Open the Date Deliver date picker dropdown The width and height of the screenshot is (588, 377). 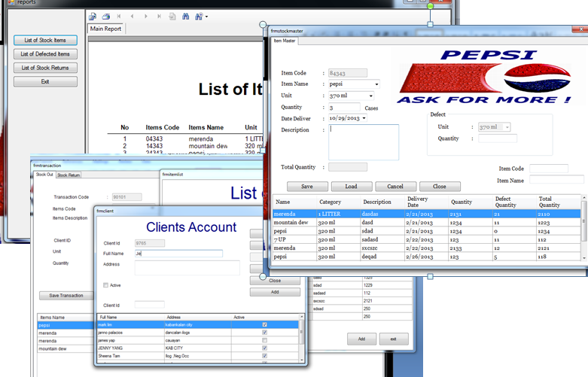pos(364,118)
